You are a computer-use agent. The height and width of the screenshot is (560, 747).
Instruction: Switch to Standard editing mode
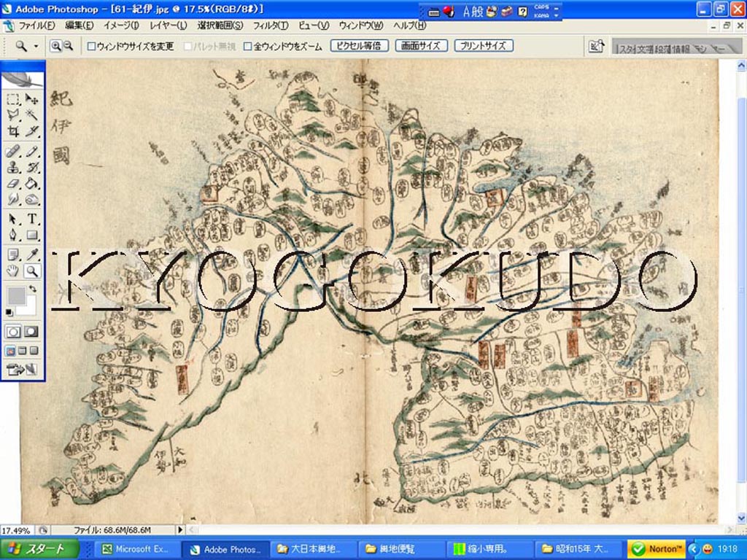(x=13, y=332)
